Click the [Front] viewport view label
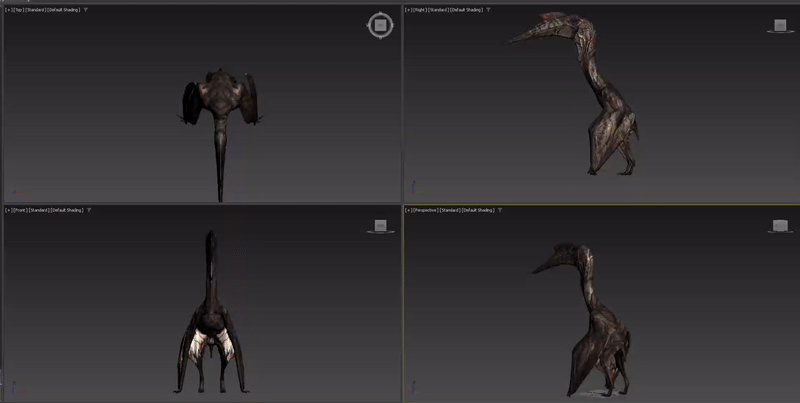Screen dimensions: 800x403 coord(20,210)
